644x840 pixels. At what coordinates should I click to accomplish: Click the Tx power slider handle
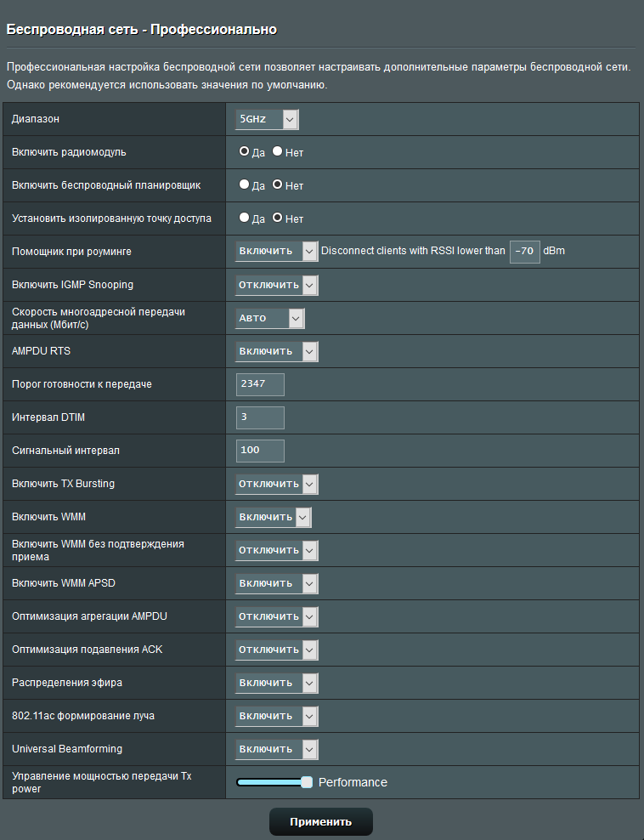click(x=307, y=782)
